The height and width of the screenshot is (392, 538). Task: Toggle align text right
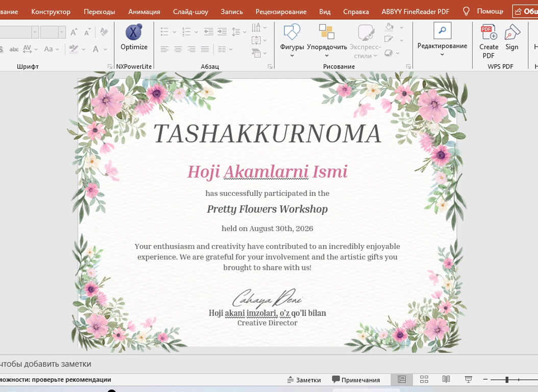[x=191, y=50]
